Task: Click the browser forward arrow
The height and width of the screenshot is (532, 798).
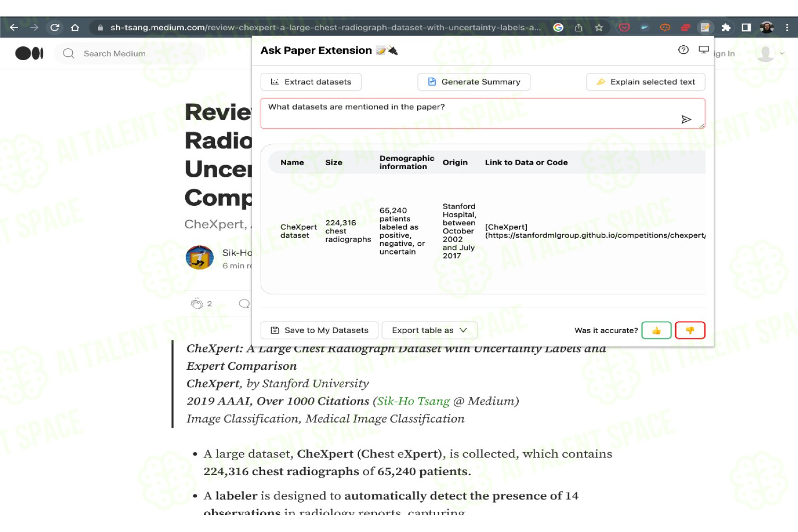Action: pyautogui.click(x=34, y=28)
